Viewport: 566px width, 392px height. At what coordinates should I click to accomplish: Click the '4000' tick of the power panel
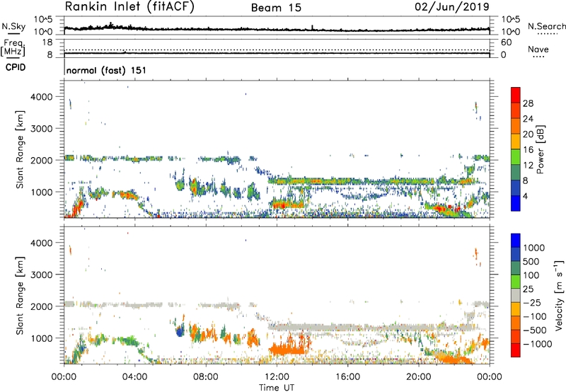pyautogui.click(x=42, y=97)
